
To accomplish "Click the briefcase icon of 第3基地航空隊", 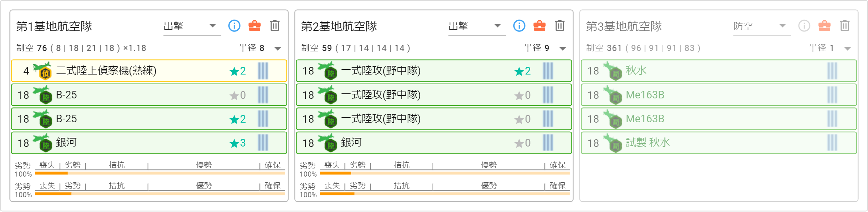I will click(825, 26).
